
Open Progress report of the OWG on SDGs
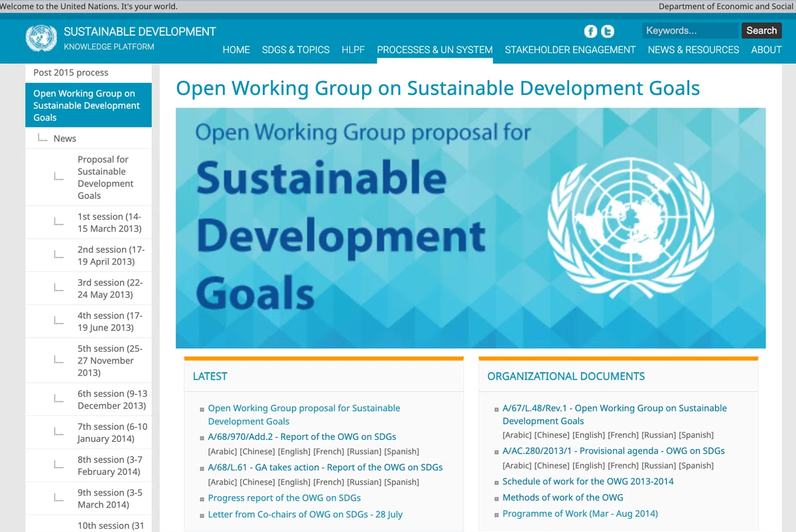pos(284,498)
